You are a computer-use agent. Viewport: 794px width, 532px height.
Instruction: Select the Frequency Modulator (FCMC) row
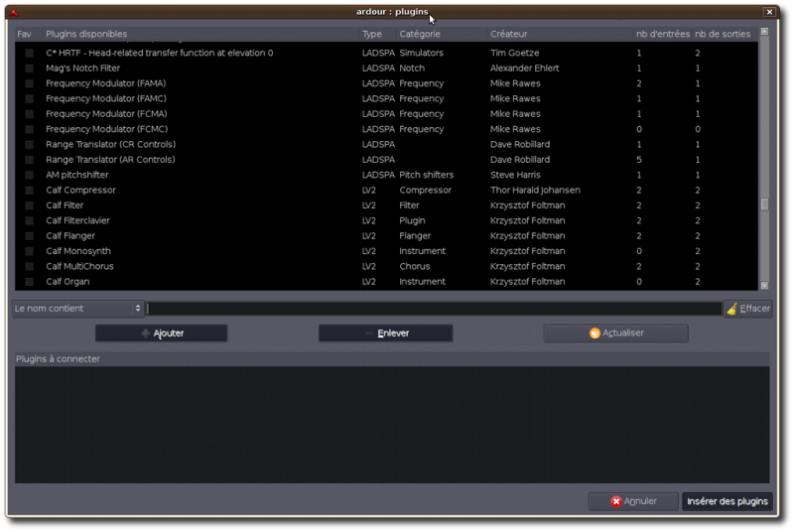point(386,129)
